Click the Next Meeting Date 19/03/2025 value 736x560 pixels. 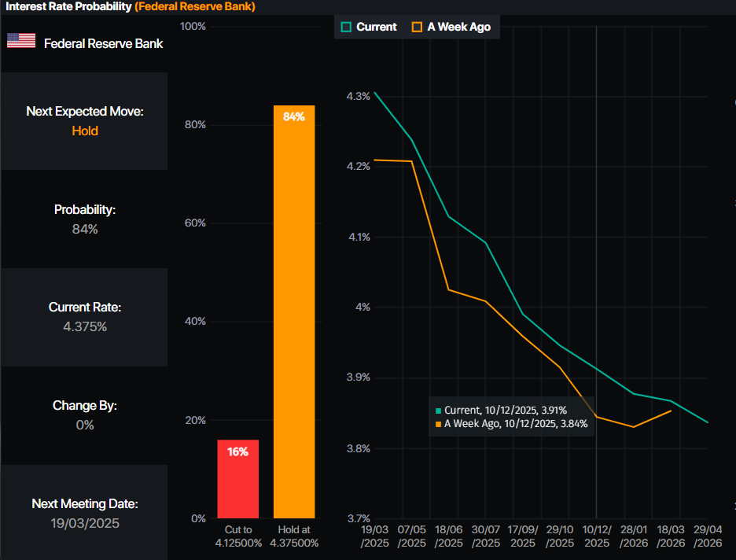[85, 523]
